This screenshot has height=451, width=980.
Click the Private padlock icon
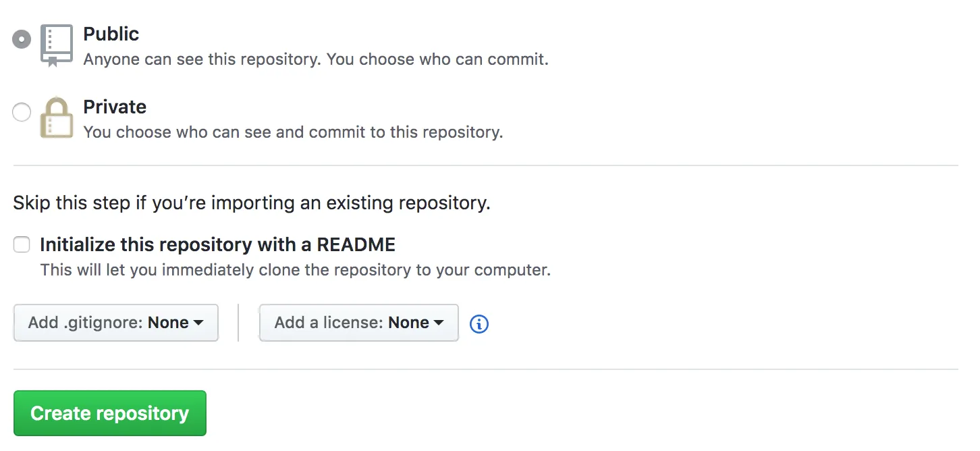point(57,118)
